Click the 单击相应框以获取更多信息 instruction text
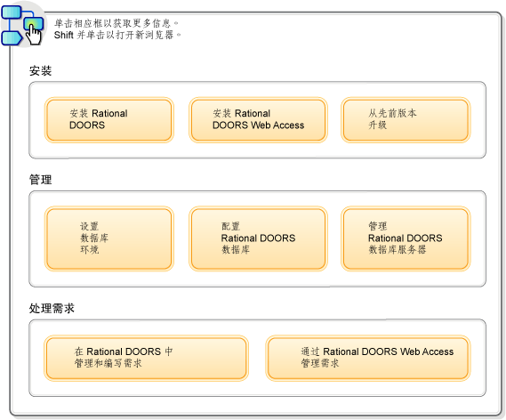Viewport: 506px width, 420px height. coord(116,23)
